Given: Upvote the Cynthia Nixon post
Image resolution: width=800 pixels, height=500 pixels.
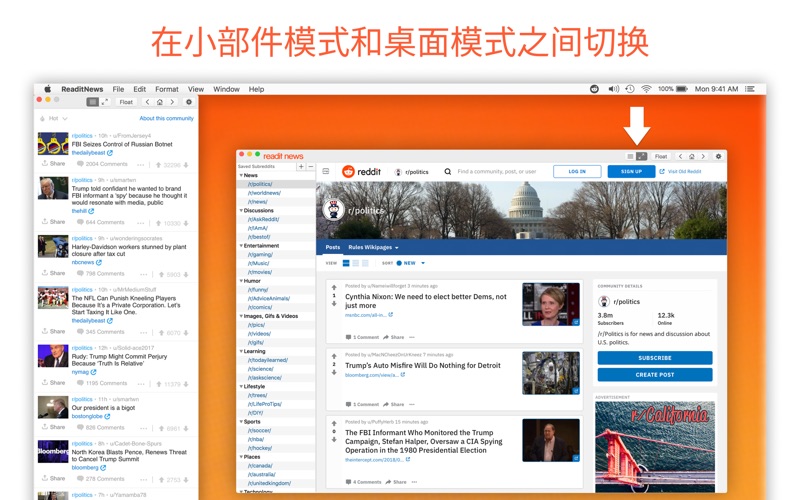Looking at the screenshot, I should pos(334,288).
